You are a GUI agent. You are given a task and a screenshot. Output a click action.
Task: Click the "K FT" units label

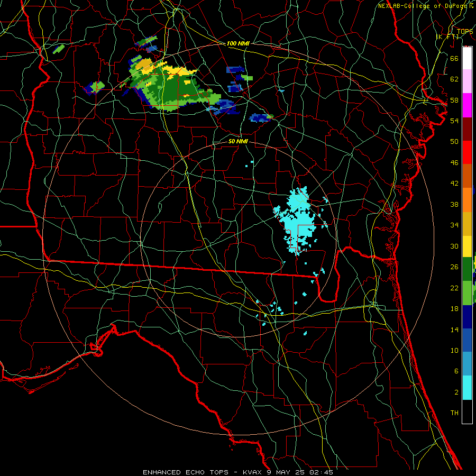coord(447,36)
